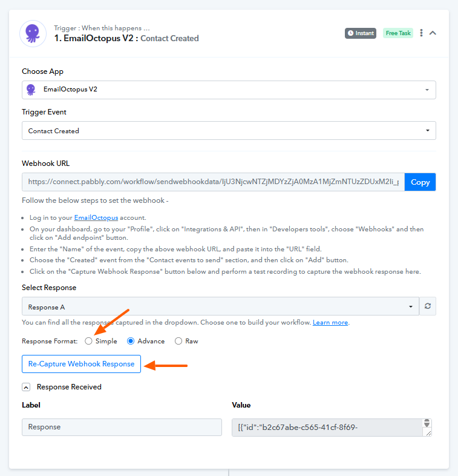Click Re-Capture Webhook Response button
458x476 pixels.
pos(82,364)
